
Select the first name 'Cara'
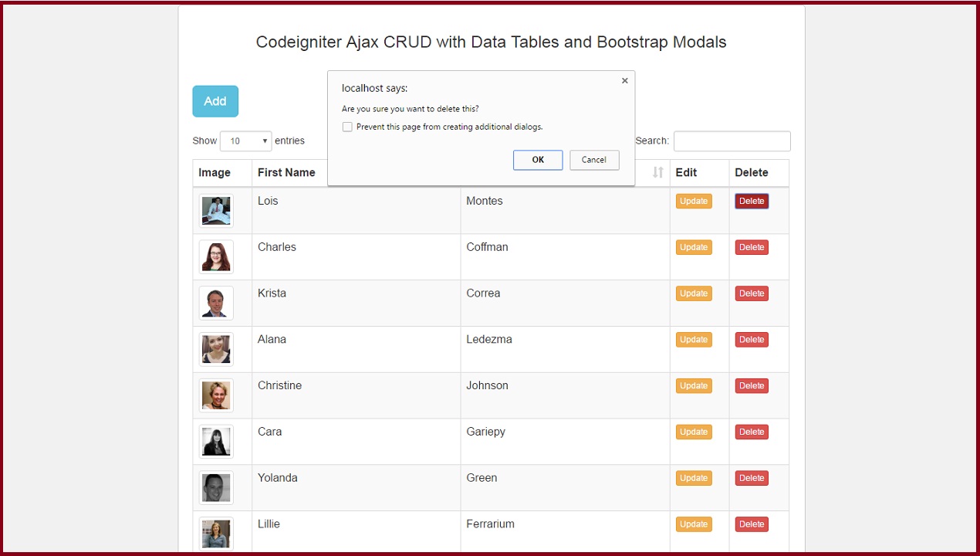269,432
